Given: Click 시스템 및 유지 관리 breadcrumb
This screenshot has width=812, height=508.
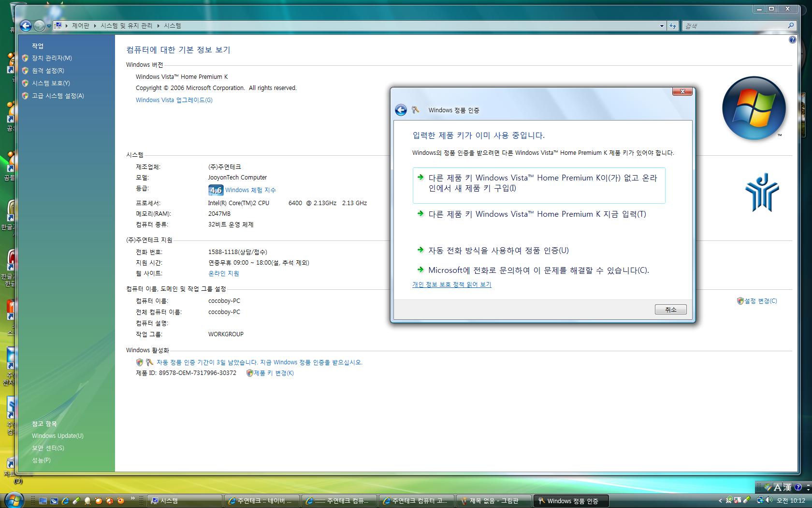Looking at the screenshot, I should pyautogui.click(x=126, y=26).
